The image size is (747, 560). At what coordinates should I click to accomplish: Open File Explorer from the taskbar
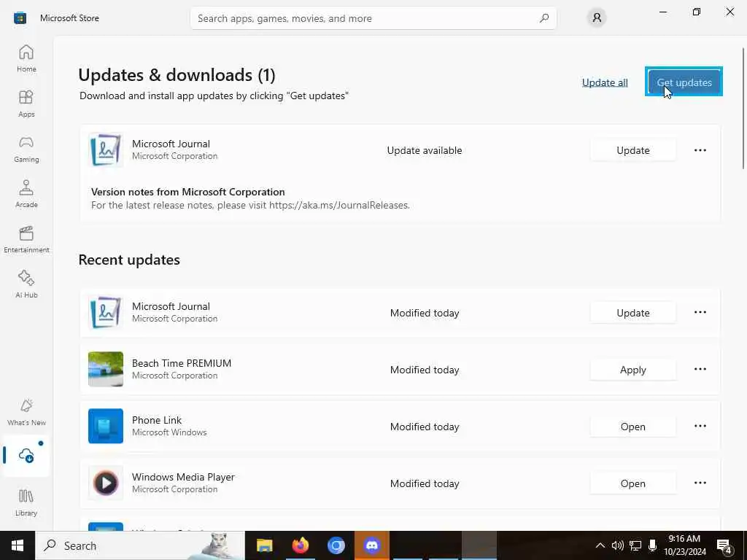264,545
